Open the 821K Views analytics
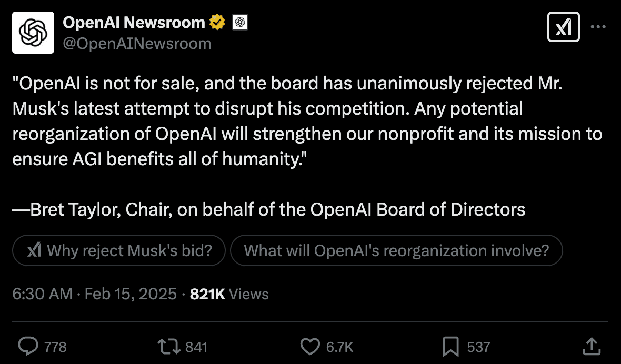Viewport: 621px width, 364px height. (229, 294)
